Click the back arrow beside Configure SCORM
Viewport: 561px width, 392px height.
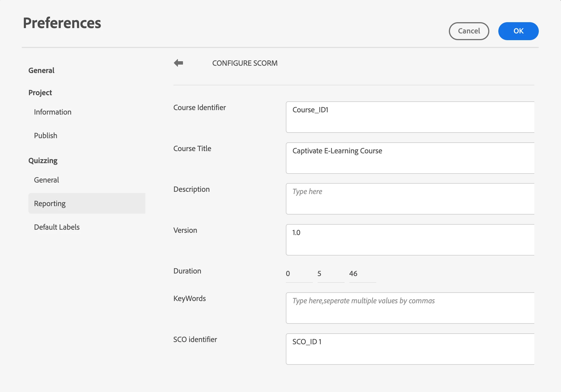coord(178,63)
